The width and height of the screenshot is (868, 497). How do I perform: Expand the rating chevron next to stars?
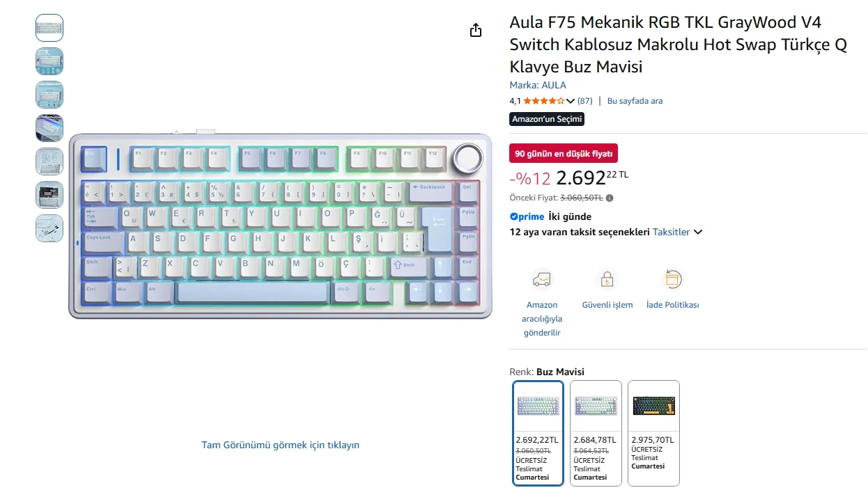(571, 101)
